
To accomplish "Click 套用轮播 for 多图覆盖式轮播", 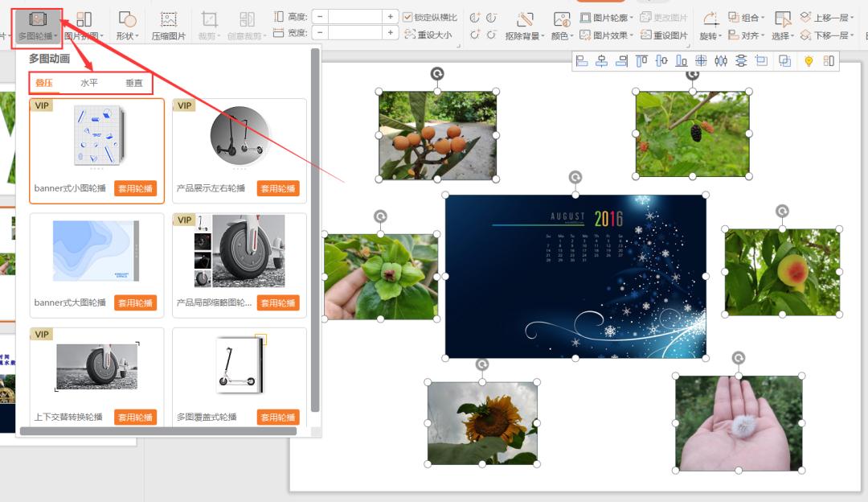I will (x=278, y=417).
